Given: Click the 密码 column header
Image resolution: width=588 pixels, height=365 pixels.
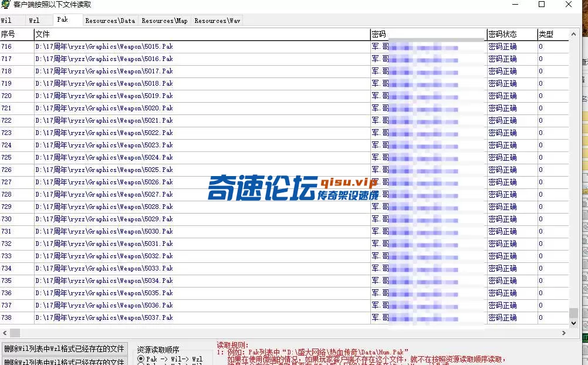Looking at the screenshot, I should (x=428, y=34).
